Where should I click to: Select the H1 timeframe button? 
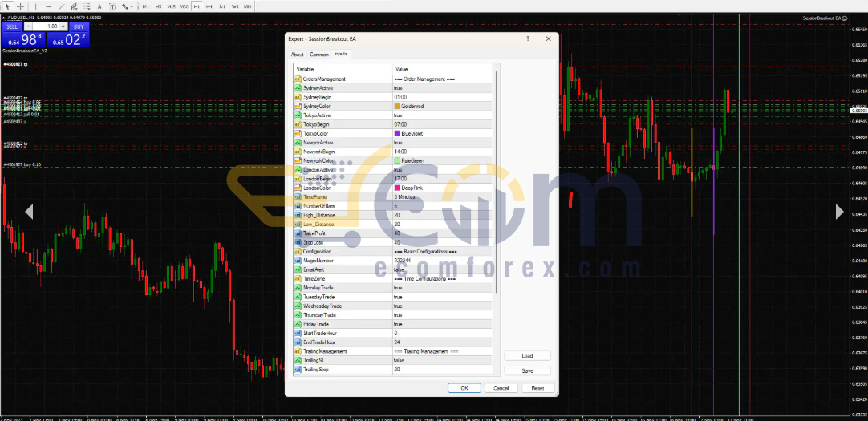197,6
